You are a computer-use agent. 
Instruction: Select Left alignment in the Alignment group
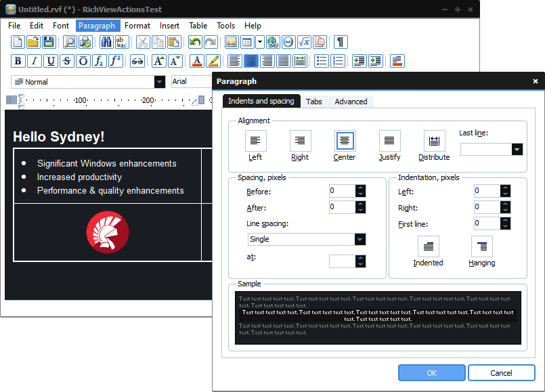[x=255, y=142]
